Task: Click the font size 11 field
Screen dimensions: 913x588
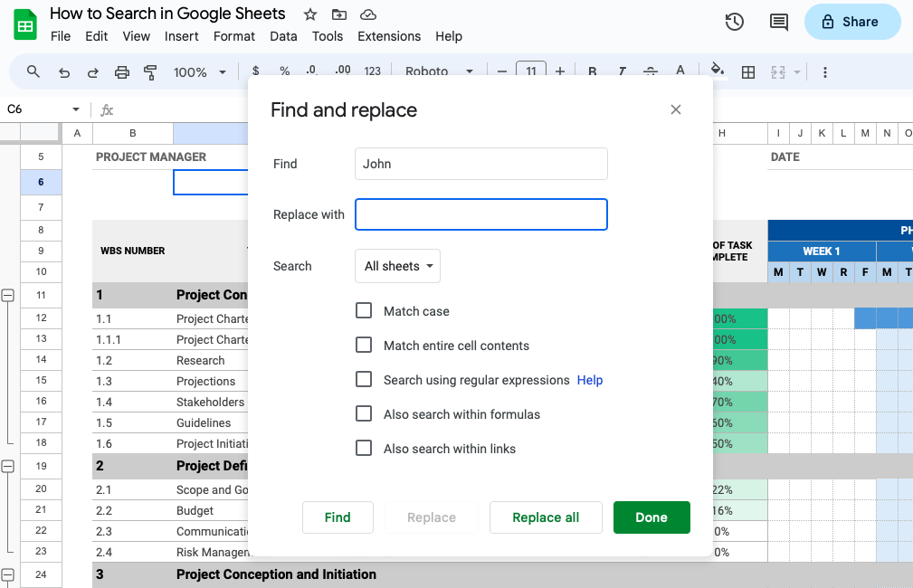Action: click(x=531, y=70)
